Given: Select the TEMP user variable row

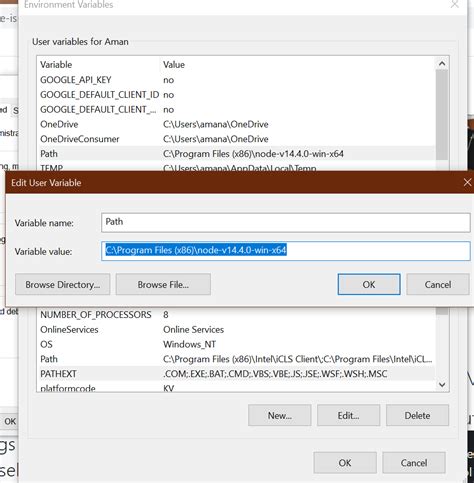Looking at the screenshot, I should 236,167.
